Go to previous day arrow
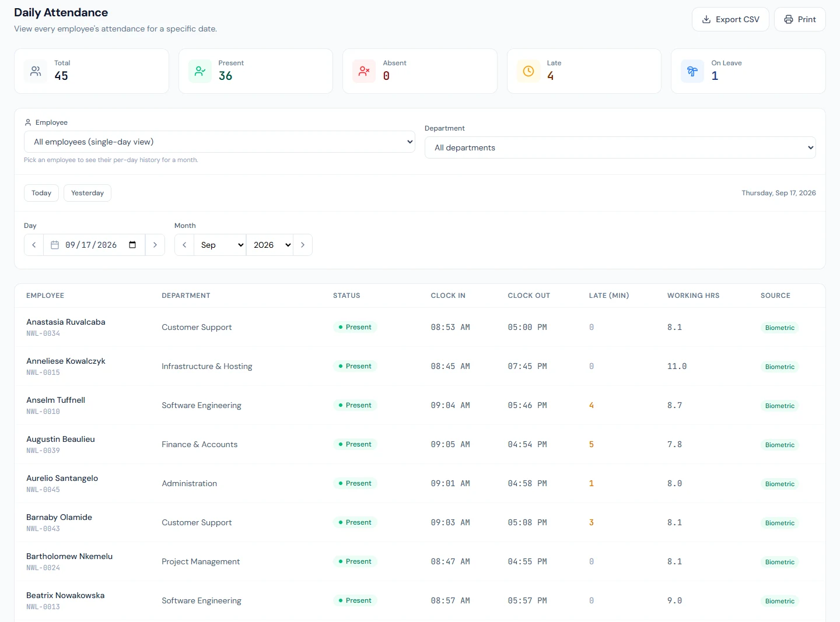The height and width of the screenshot is (622, 840). (34, 245)
